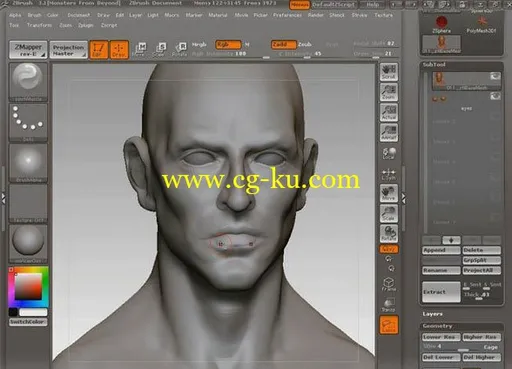Open the Projection Master dropdown
Screen dimensions: 512x369
69,50
